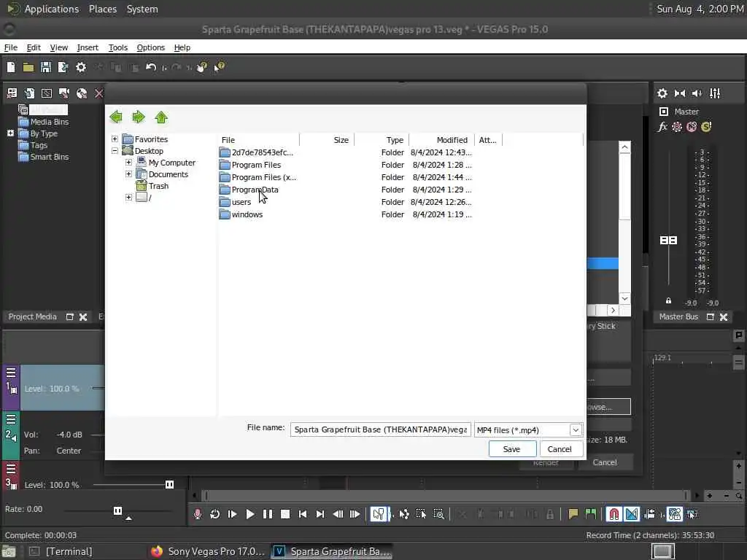
Task: Open the Options menu
Action: [x=150, y=47]
